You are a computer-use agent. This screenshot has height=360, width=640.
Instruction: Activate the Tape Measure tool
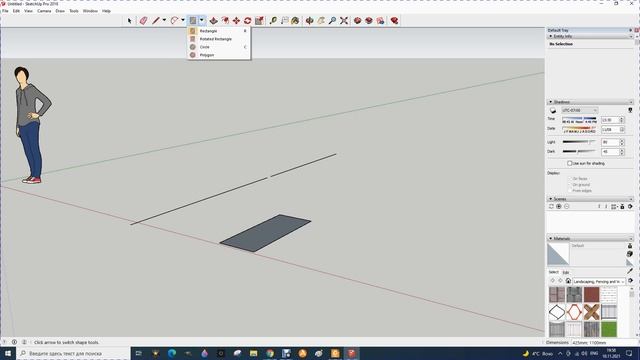273,20
